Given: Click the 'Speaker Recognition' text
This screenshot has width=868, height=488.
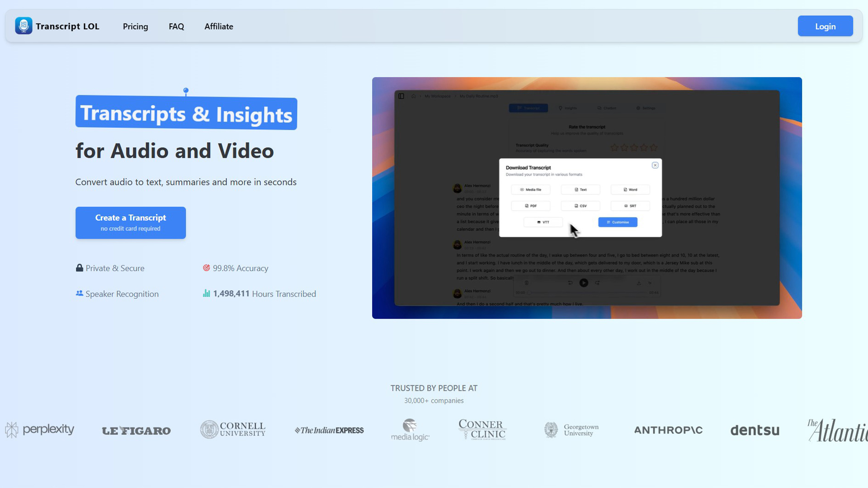Looking at the screenshot, I should pyautogui.click(x=122, y=294).
